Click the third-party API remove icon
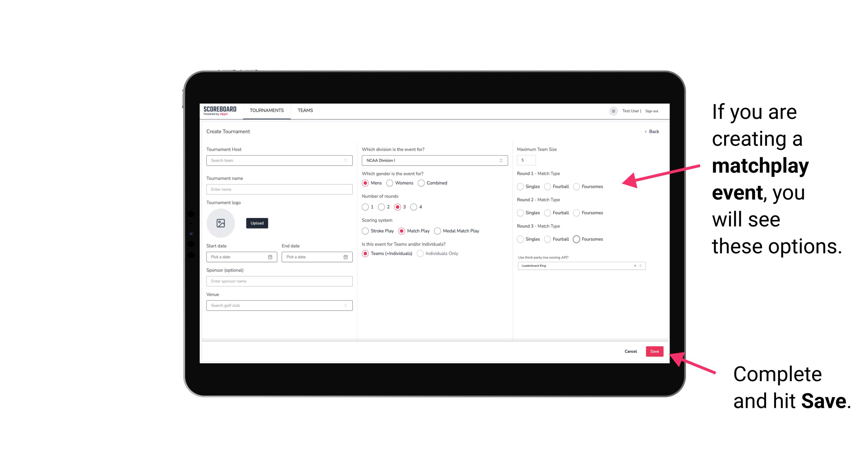Screen dimensions: 868x467 [635, 266]
